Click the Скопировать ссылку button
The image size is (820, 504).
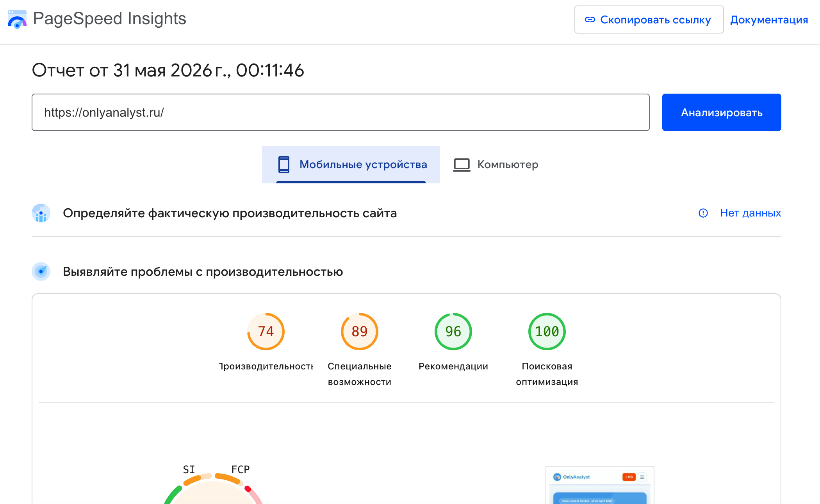[x=649, y=20]
